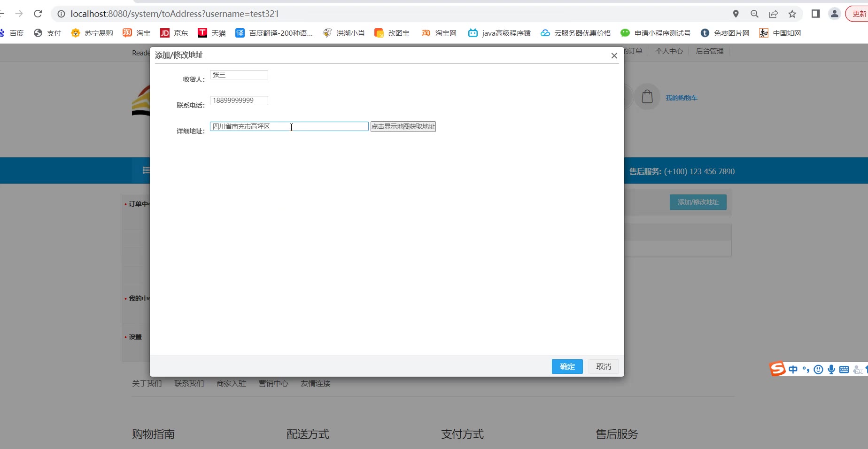This screenshot has width=868, height=449.
Task: Click the 详细地址 address input field
Action: pos(289,126)
